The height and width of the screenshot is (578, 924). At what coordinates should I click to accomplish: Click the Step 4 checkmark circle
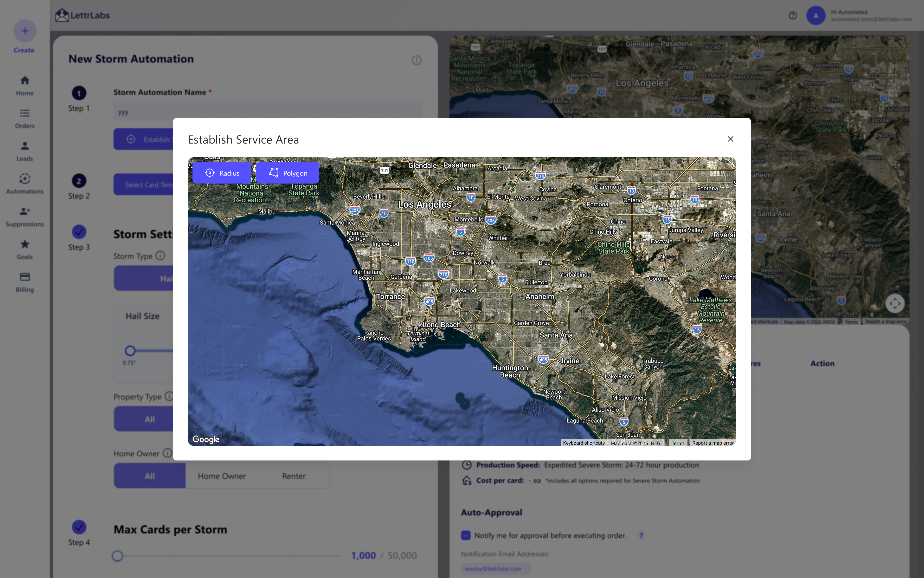[79, 527]
